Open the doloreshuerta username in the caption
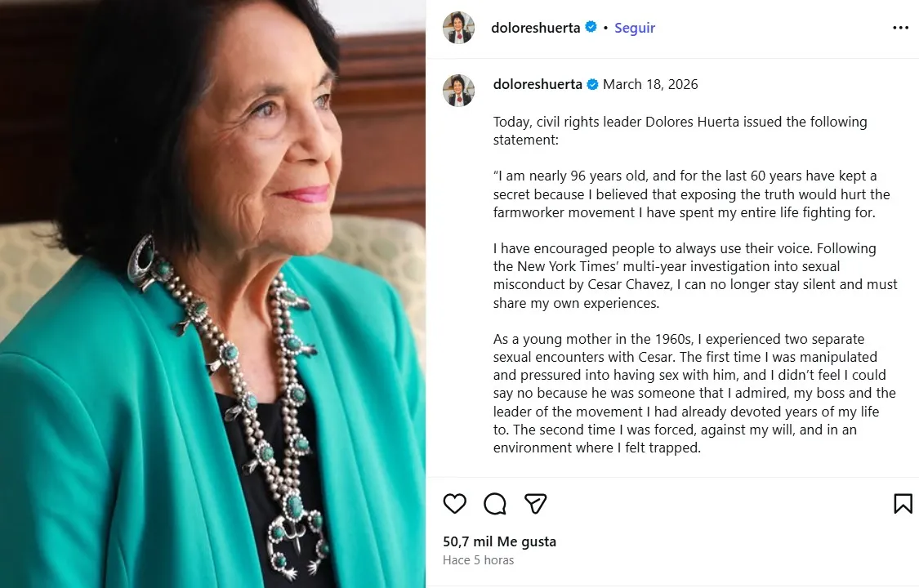Image resolution: width=919 pixels, height=588 pixels. pyautogui.click(x=538, y=84)
